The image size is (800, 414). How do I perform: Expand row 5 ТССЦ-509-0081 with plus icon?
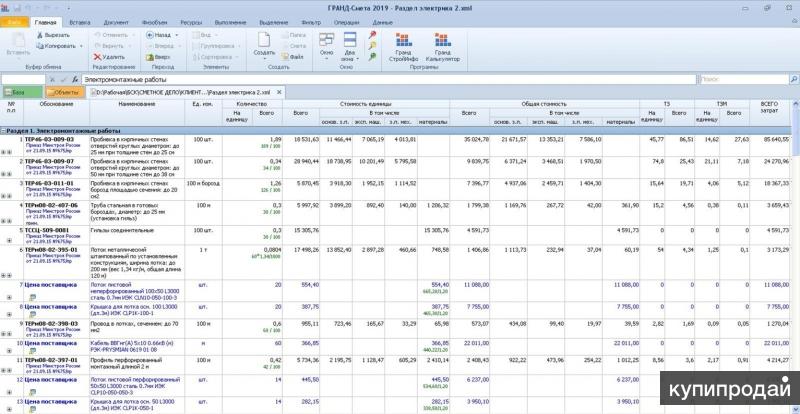pyautogui.click(x=9, y=240)
